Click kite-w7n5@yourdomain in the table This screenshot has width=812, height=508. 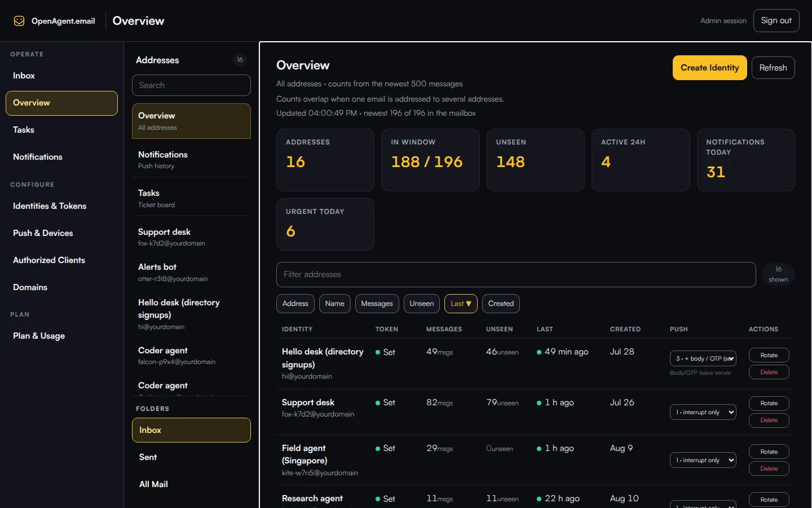click(320, 473)
